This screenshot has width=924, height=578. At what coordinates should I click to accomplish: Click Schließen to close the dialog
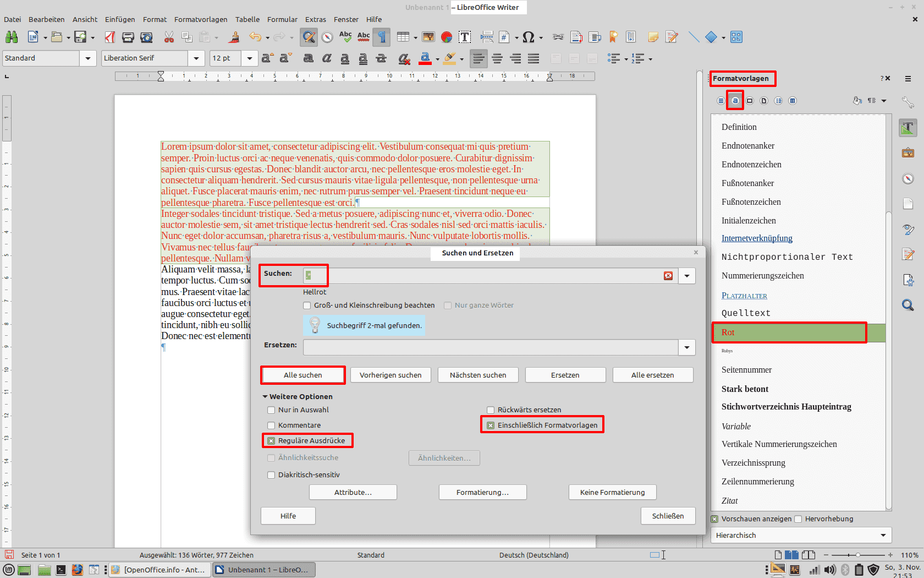point(668,516)
